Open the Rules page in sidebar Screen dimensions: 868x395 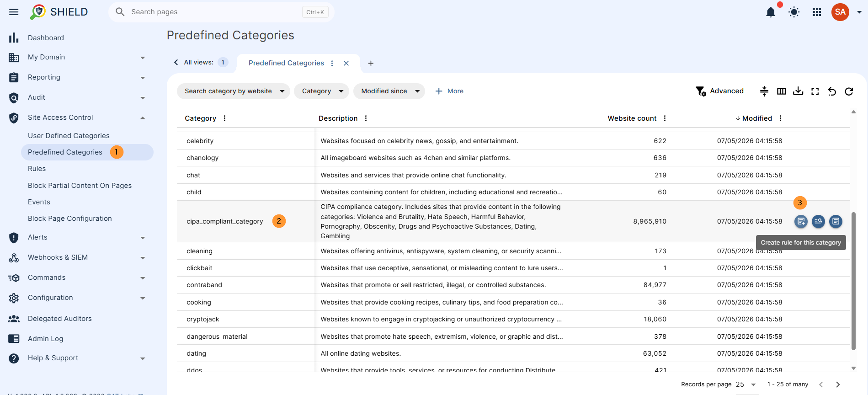coord(37,169)
